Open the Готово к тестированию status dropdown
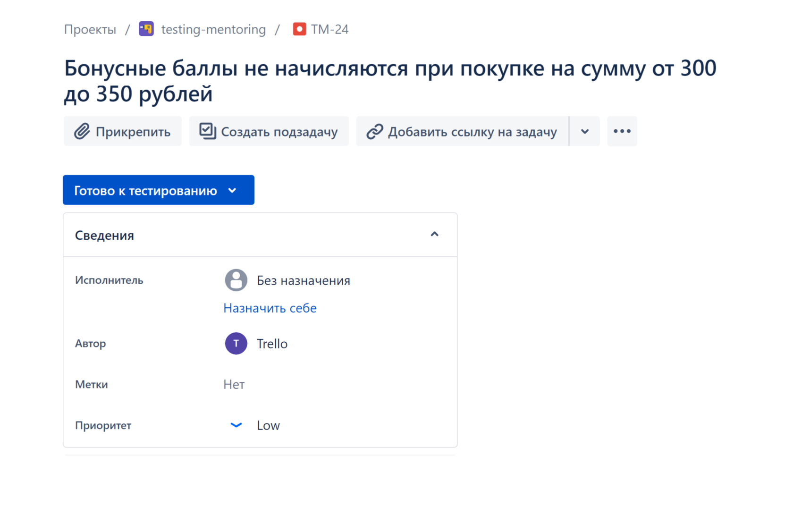This screenshot has height=532, width=793. [159, 190]
